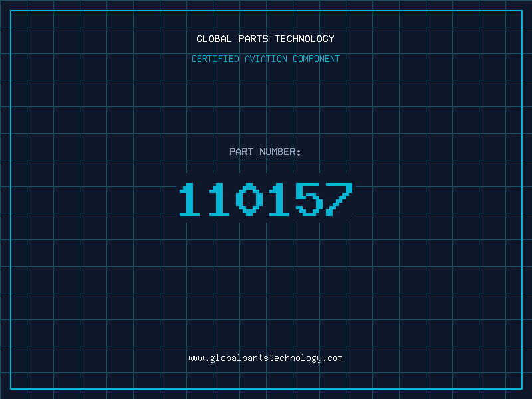Click the PART NUMBER: label
This screenshot has height=399, width=532.
pos(265,152)
